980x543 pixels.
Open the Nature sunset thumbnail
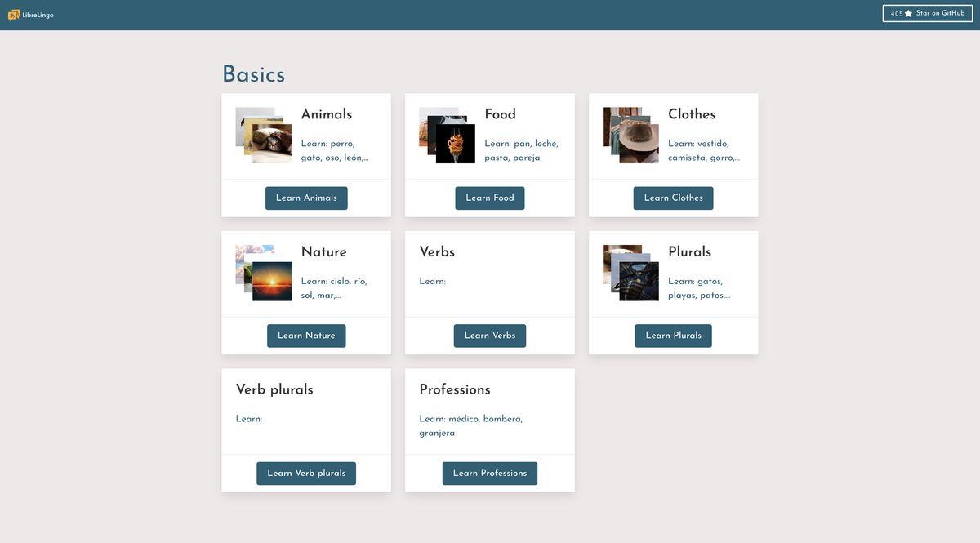(x=273, y=282)
